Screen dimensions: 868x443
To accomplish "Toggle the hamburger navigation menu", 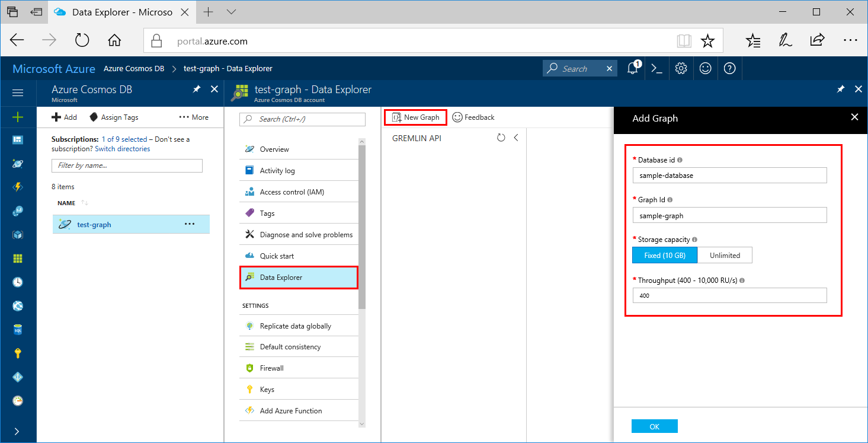I will (18, 92).
